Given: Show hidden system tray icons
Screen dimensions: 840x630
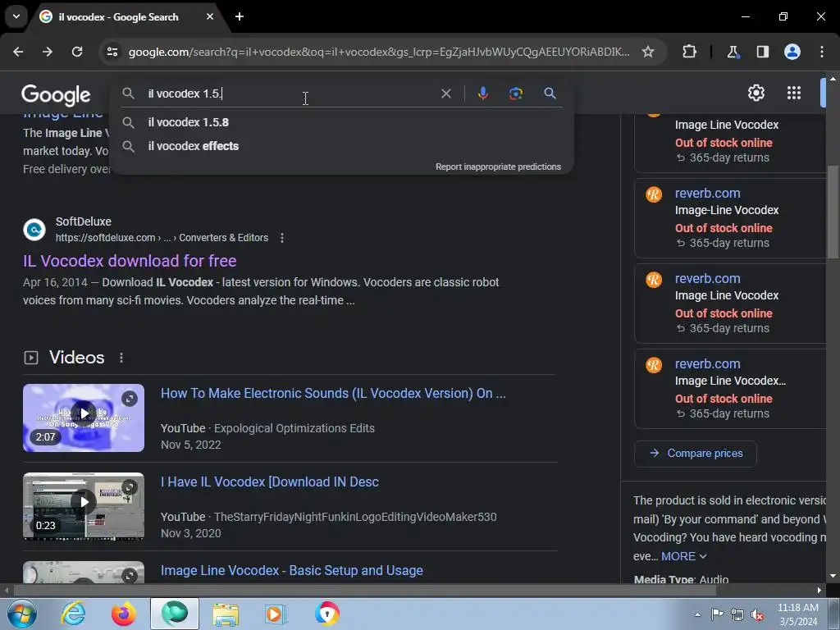Looking at the screenshot, I should point(697,614).
